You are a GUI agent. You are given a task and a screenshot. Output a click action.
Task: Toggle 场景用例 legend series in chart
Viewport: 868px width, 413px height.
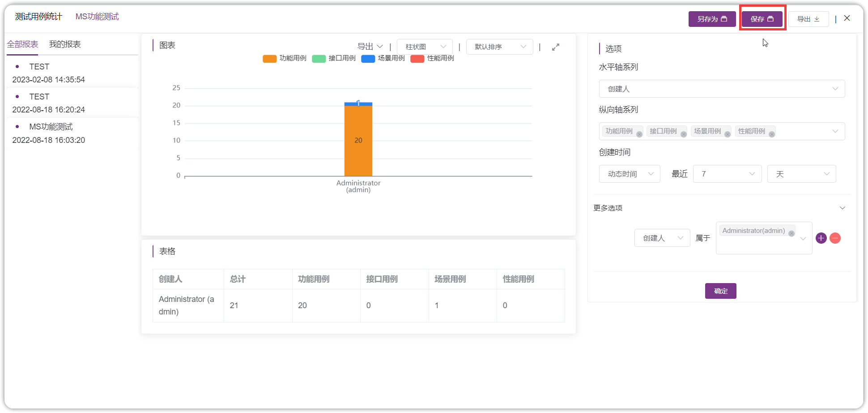[x=383, y=58]
